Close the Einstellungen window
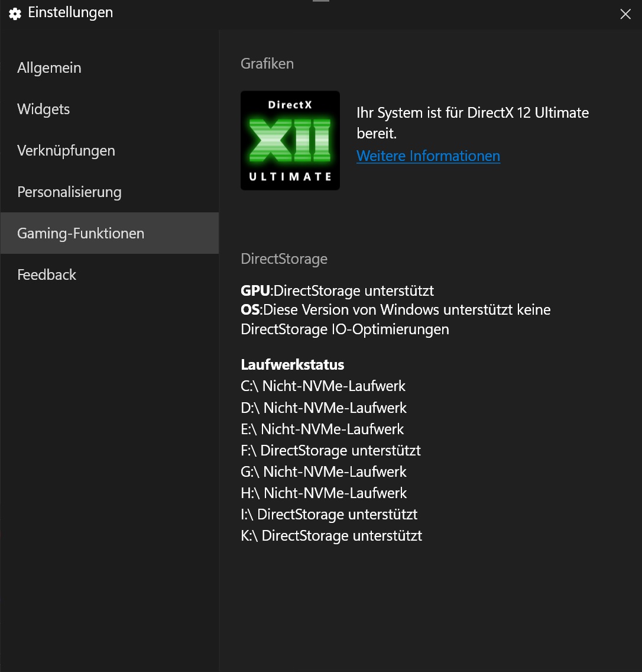Image resolution: width=642 pixels, height=672 pixels. [625, 14]
